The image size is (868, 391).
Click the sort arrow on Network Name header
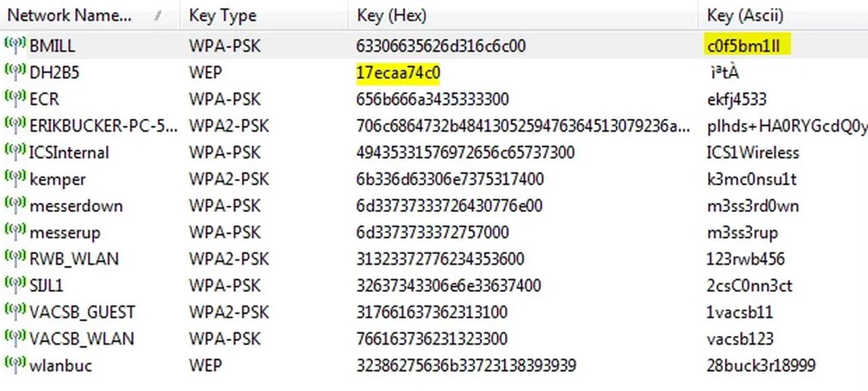coord(158,15)
